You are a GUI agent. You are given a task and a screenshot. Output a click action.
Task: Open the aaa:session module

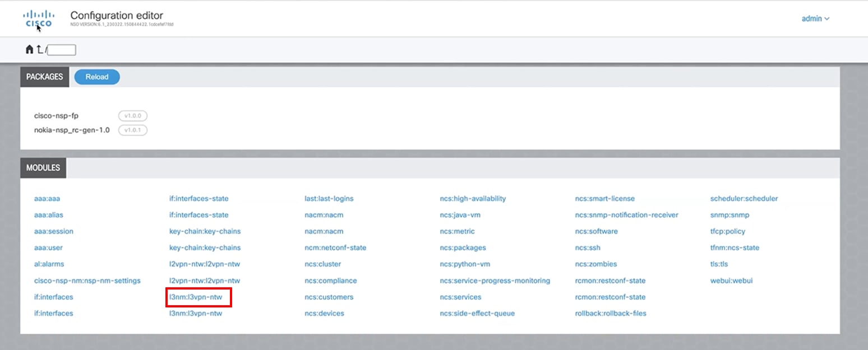53,231
